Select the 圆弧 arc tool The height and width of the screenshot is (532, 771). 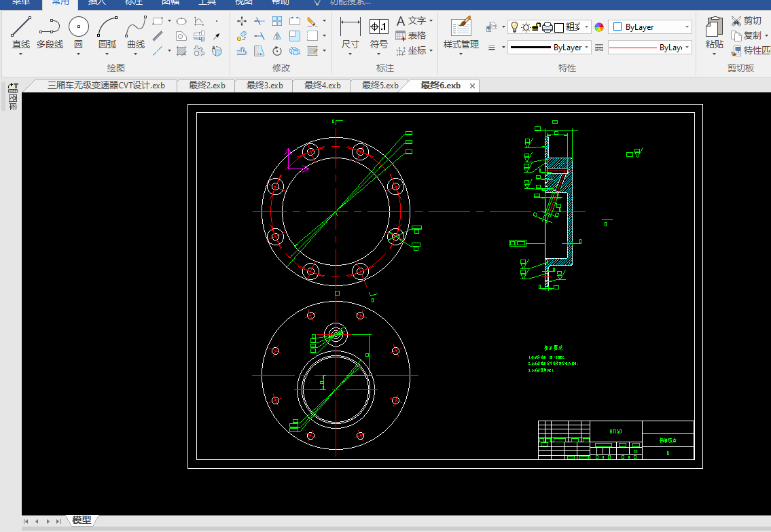tap(107, 31)
